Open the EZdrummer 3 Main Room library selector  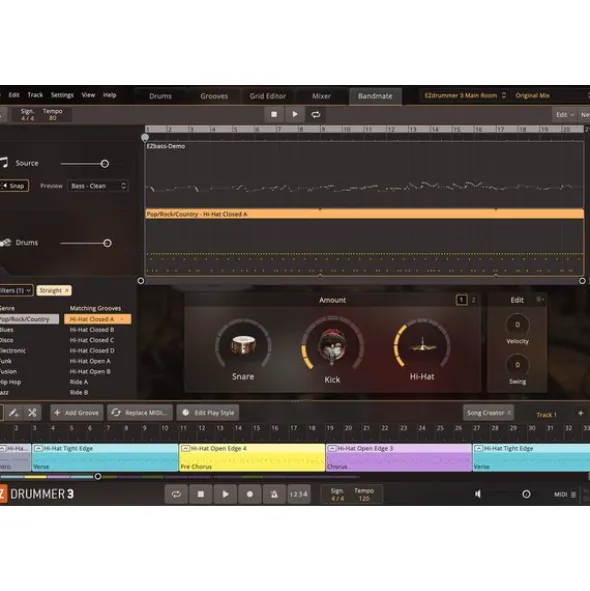[465, 96]
